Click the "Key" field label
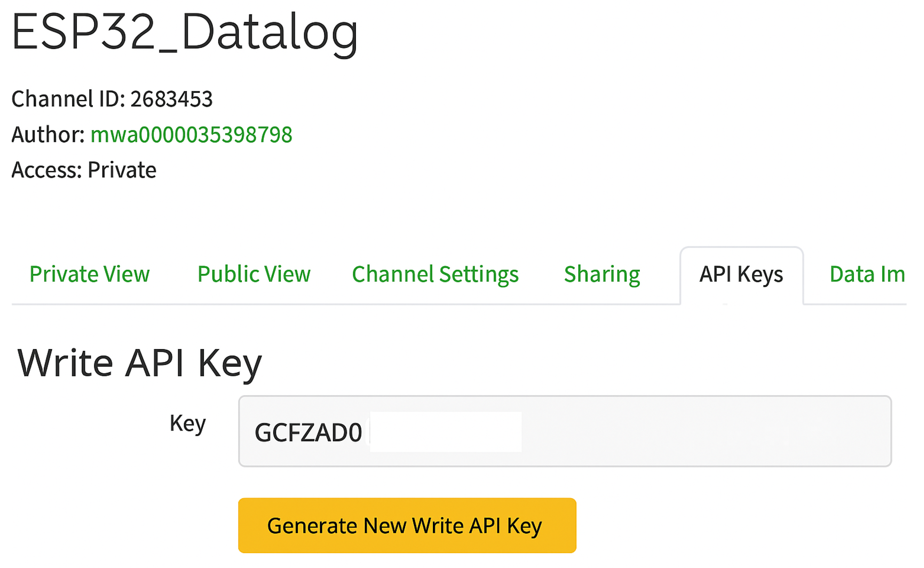The height and width of the screenshot is (568, 924). 188,423
